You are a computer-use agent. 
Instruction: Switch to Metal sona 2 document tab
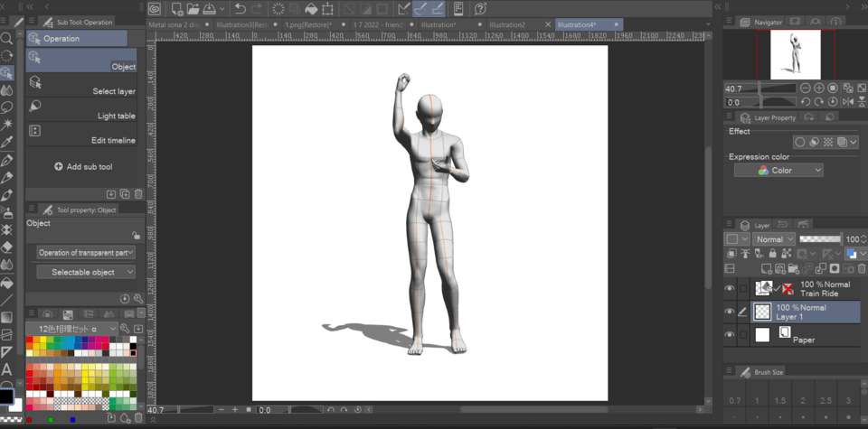point(175,25)
